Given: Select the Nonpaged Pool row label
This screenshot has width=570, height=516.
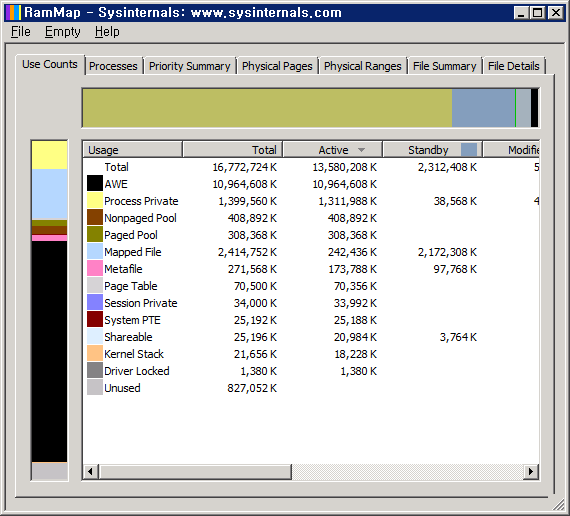Looking at the screenshot, I should click(140, 218).
